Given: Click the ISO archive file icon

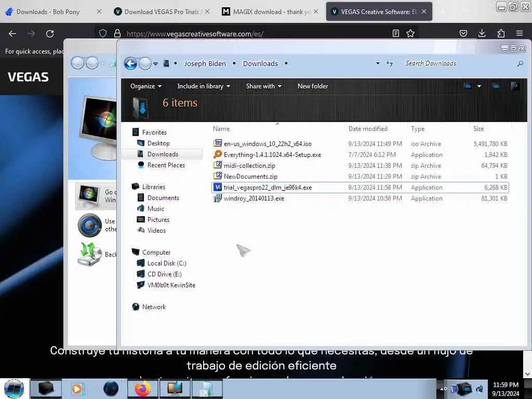Looking at the screenshot, I should click(218, 143).
